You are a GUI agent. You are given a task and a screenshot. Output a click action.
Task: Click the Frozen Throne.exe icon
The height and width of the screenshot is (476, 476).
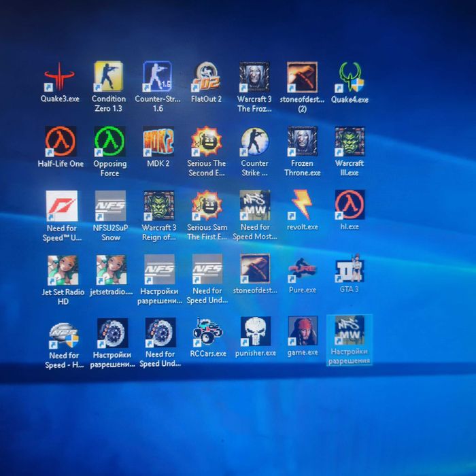(x=302, y=141)
